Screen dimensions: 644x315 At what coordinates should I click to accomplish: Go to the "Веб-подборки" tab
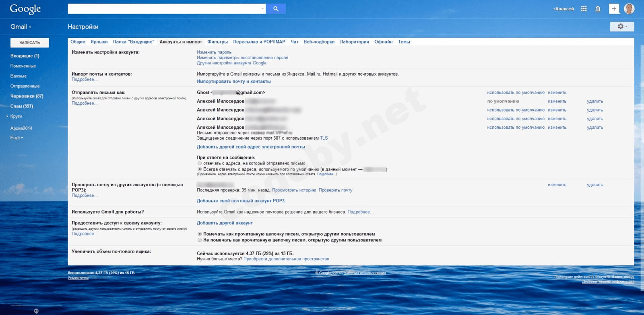(319, 42)
